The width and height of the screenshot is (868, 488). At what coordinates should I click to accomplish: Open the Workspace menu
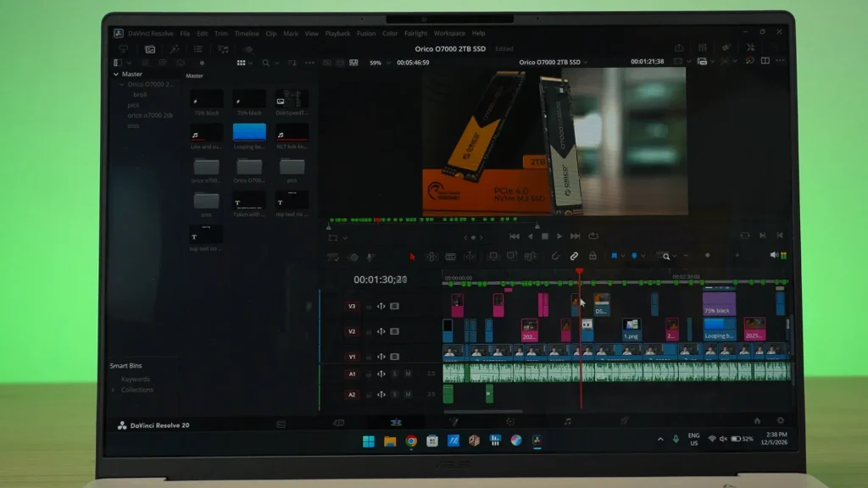point(449,34)
